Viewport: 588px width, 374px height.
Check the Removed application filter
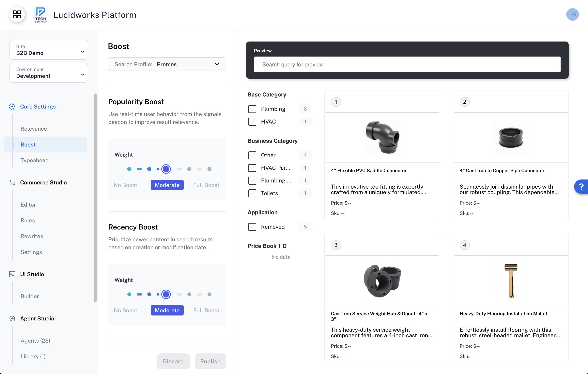(x=252, y=227)
